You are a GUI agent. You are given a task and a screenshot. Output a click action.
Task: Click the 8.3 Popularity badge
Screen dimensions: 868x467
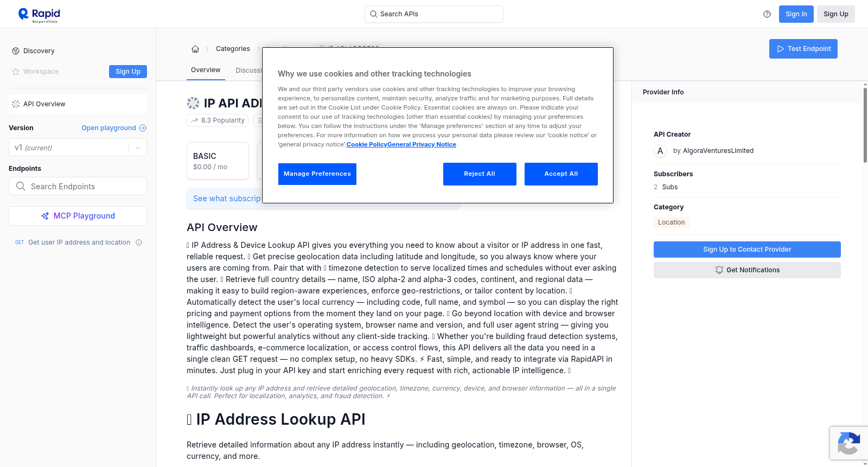tap(218, 120)
